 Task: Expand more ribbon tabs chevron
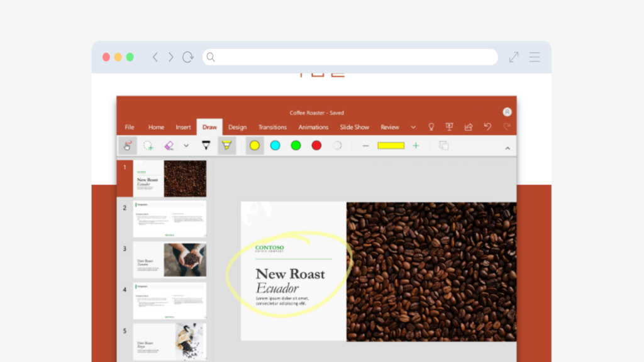click(413, 127)
